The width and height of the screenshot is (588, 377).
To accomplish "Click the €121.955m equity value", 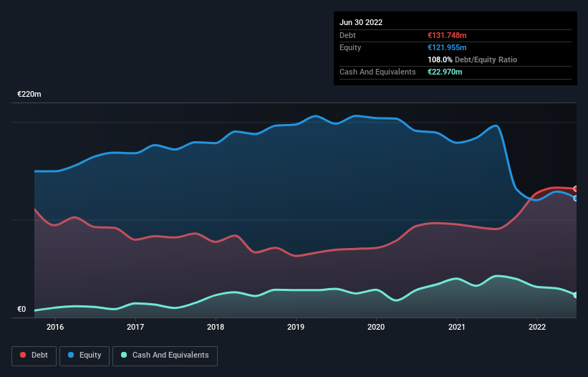I will (x=447, y=47).
